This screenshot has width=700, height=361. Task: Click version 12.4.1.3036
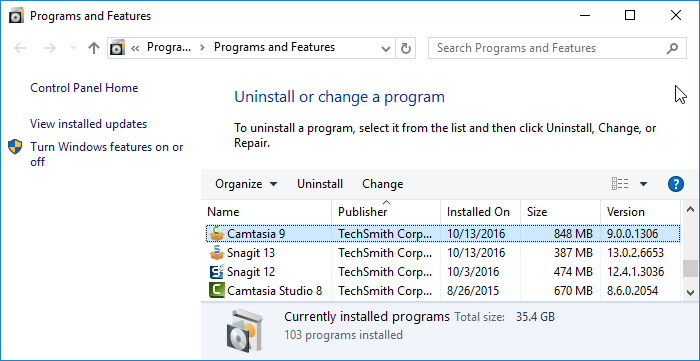coord(636,272)
